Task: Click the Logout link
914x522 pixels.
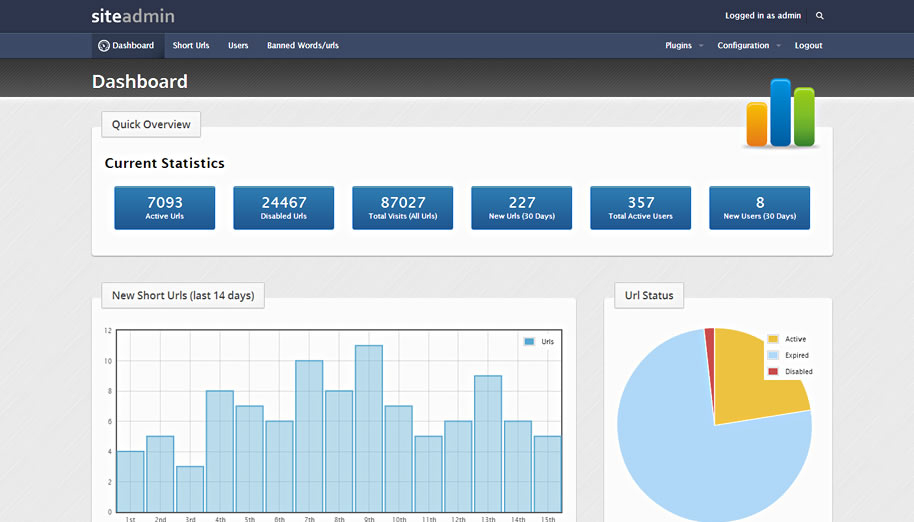Action: pyautogui.click(x=808, y=45)
